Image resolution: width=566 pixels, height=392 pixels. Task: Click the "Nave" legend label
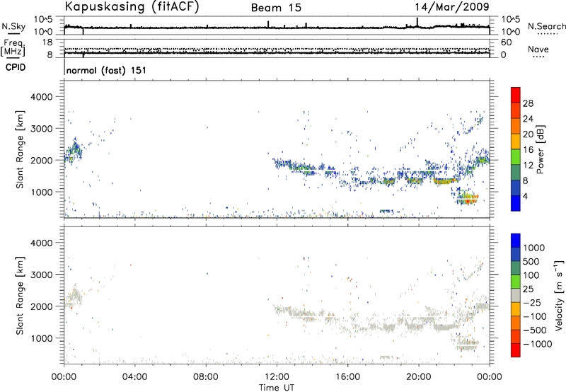(x=538, y=50)
